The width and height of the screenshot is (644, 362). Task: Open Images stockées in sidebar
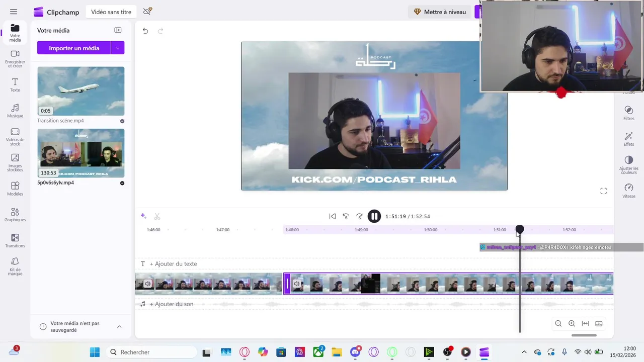[15, 163]
